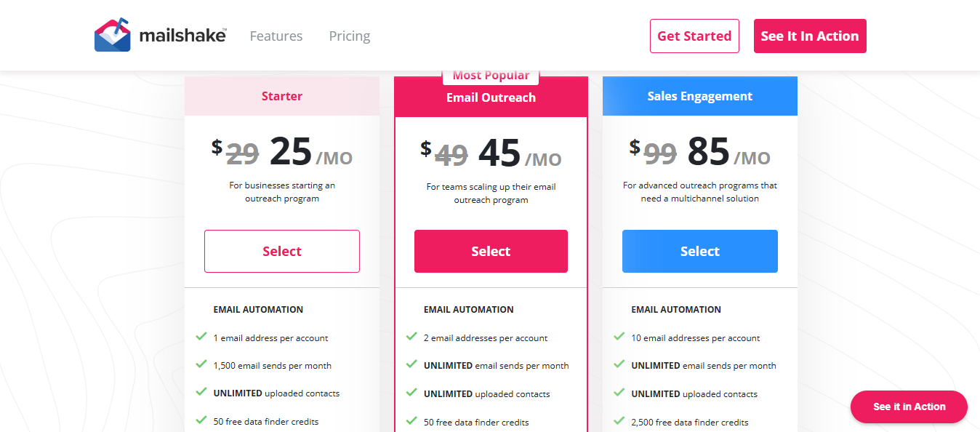Viewport: 980px width, 432px height.
Task: Click the 'Most Popular' badge
Action: (491, 75)
